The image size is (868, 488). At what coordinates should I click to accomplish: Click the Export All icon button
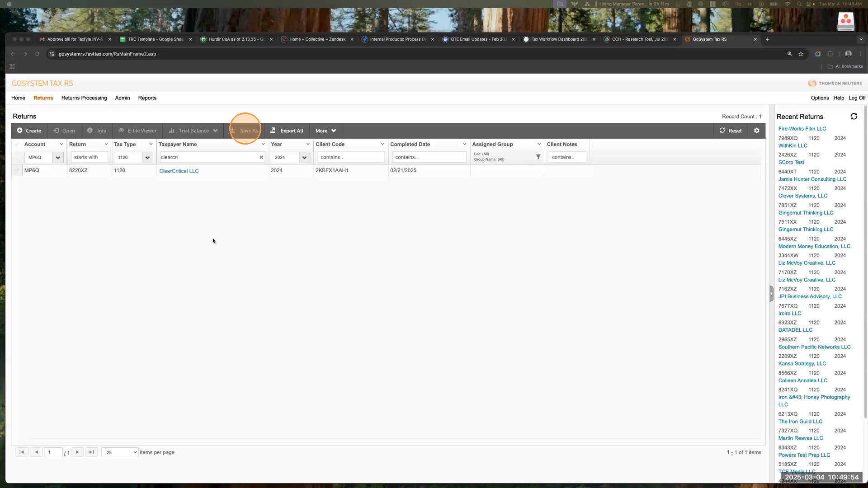pos(273,131)
